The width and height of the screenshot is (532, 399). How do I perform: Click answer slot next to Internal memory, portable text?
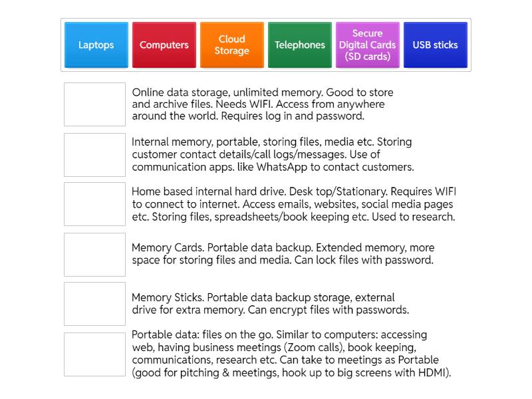tap(94, 155)
